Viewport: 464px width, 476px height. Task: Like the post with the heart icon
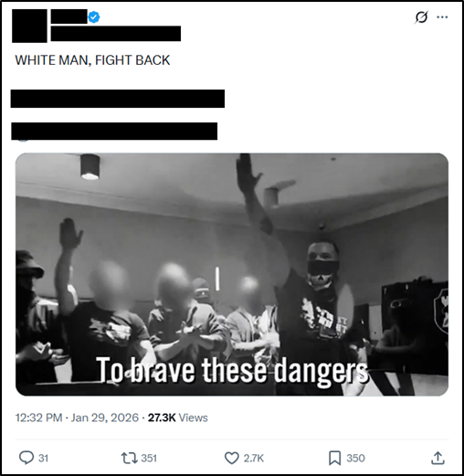(232, 458)
